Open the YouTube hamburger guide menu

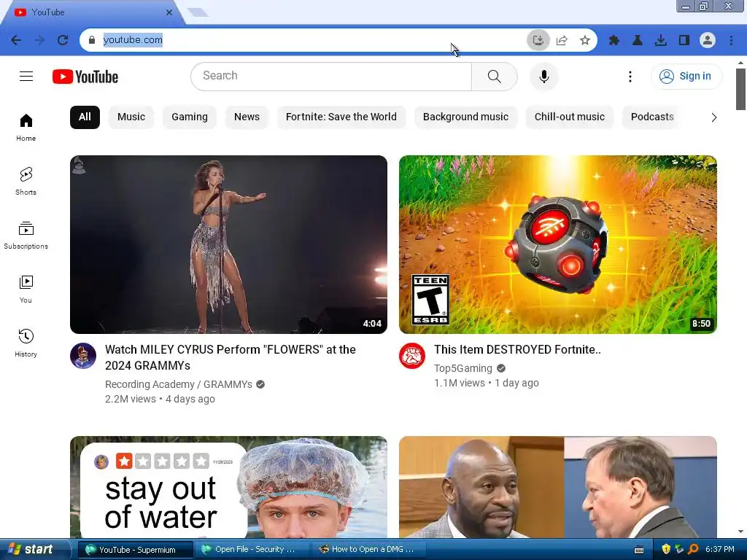point(26,76)
